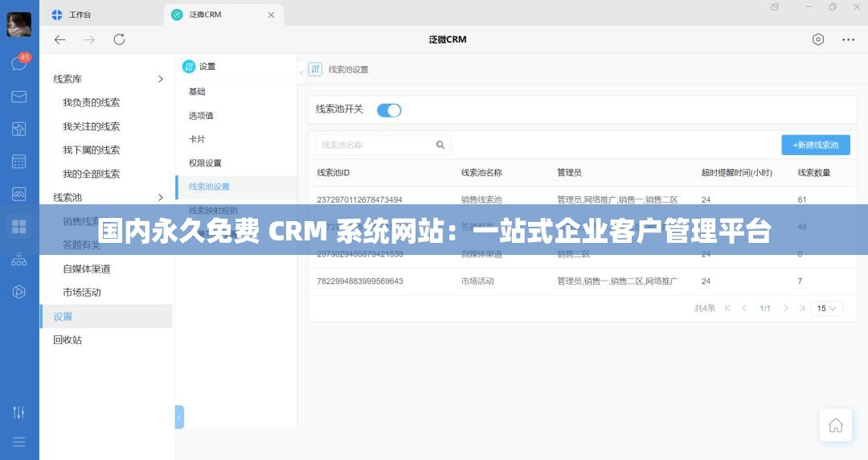868x460 pixels.
Task: Click the 线索数量 column header
Action: tap(813, 172)
